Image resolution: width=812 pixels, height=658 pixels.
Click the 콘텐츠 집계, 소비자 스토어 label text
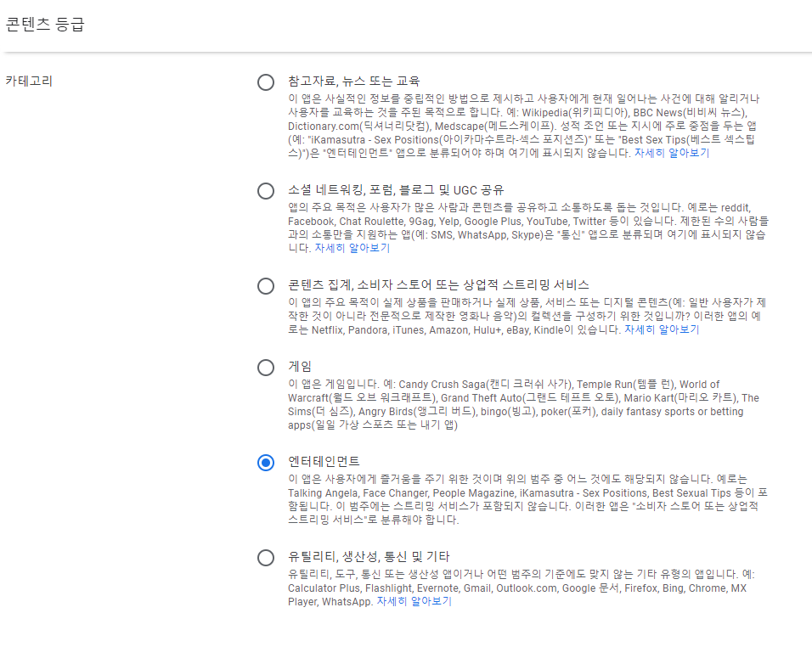tap(438, 284)
